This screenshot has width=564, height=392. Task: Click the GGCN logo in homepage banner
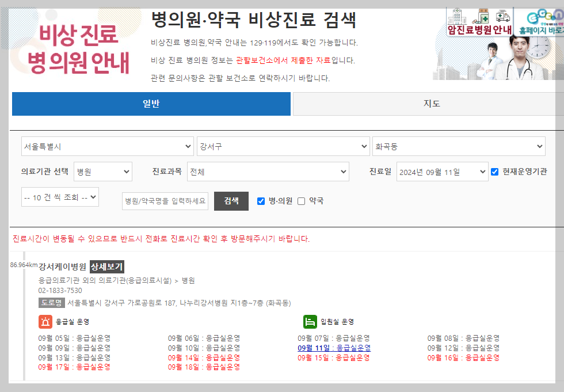pos(544,16)
